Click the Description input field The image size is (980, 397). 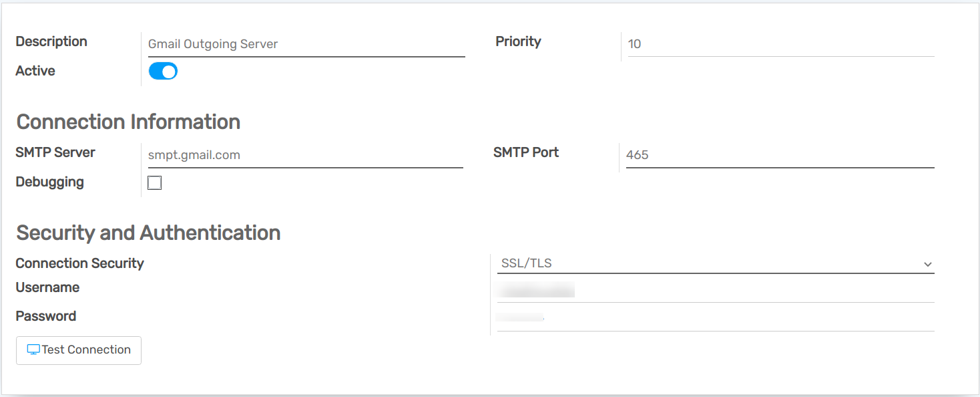click(306, 44)
